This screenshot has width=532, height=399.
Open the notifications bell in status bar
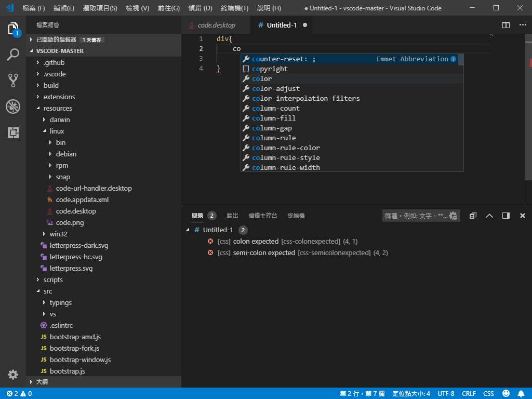pyautogui.click(x=521, y=394)
